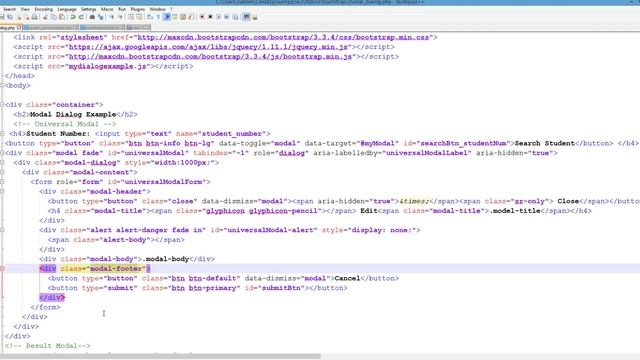The height and width of the screenshot is (360, 640).
Task: Toggle word wrap in the toolbar
Action: tap(150, 17)
